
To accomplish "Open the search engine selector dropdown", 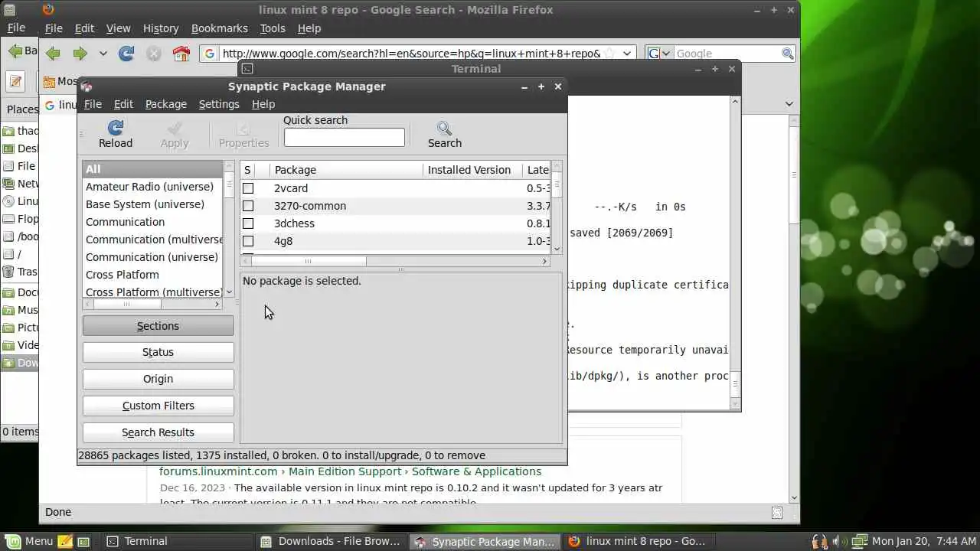I will point(659,54).
